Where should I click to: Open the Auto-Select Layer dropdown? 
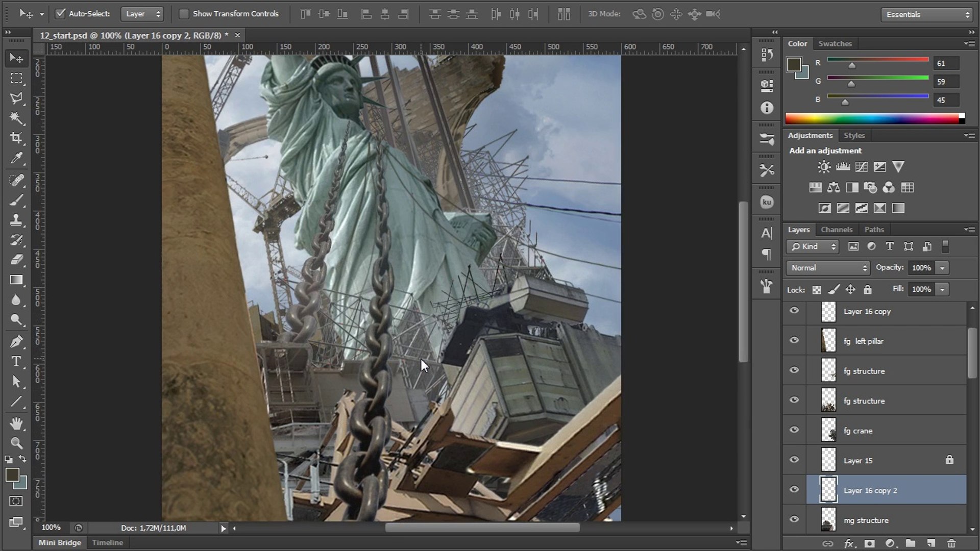(142, 14)
